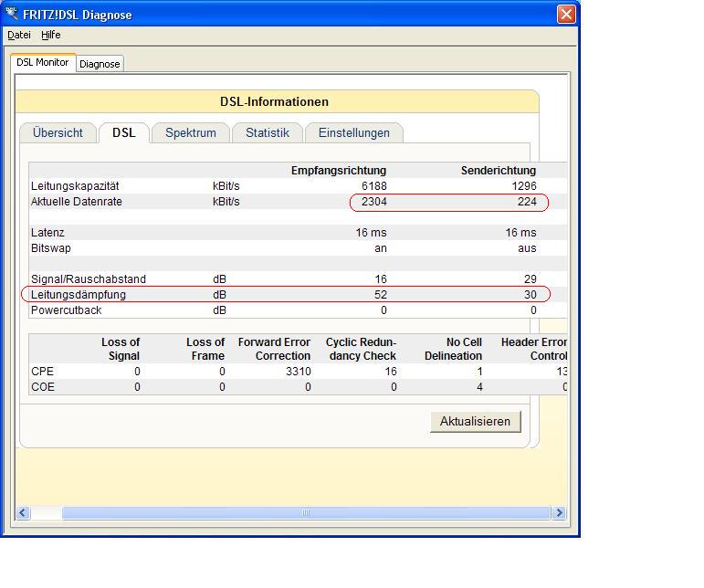Click the Header Error Control header
Viewport: 704px width, 588px height.
pos(534,349)
